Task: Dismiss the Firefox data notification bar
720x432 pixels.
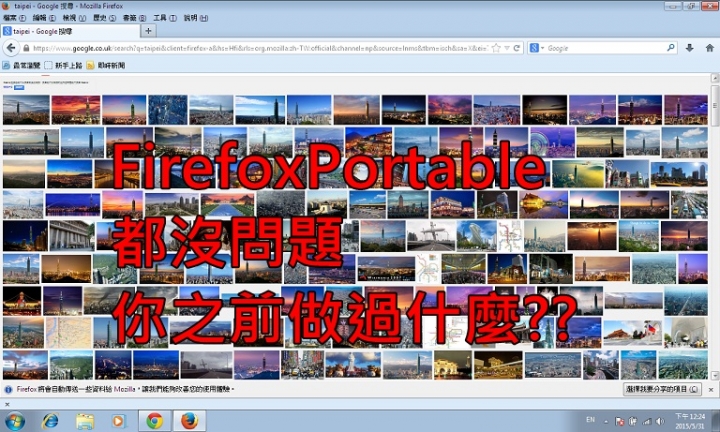Action: coord(711,390)
